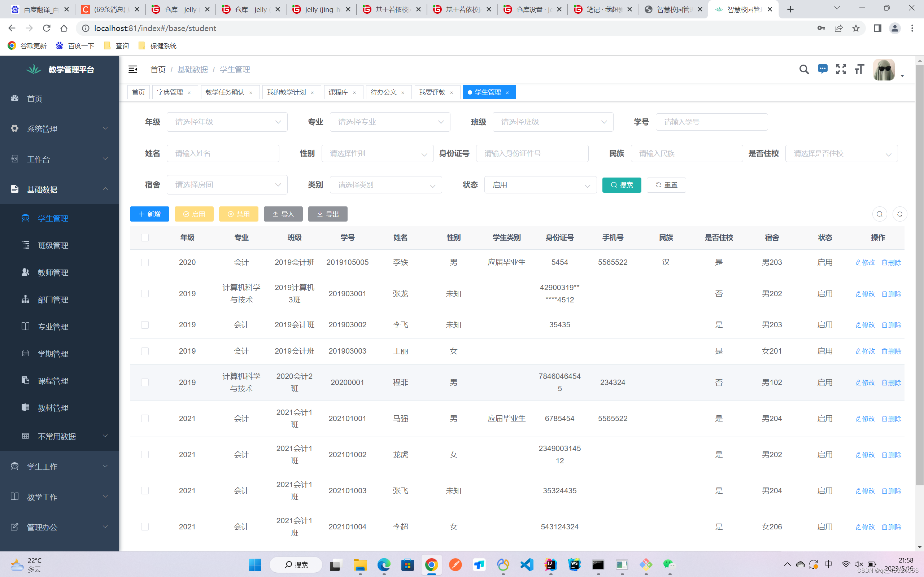Open IntelliJ IDEA from the taskbar
This screenshot has height=577, width=924.
point(550,564)
